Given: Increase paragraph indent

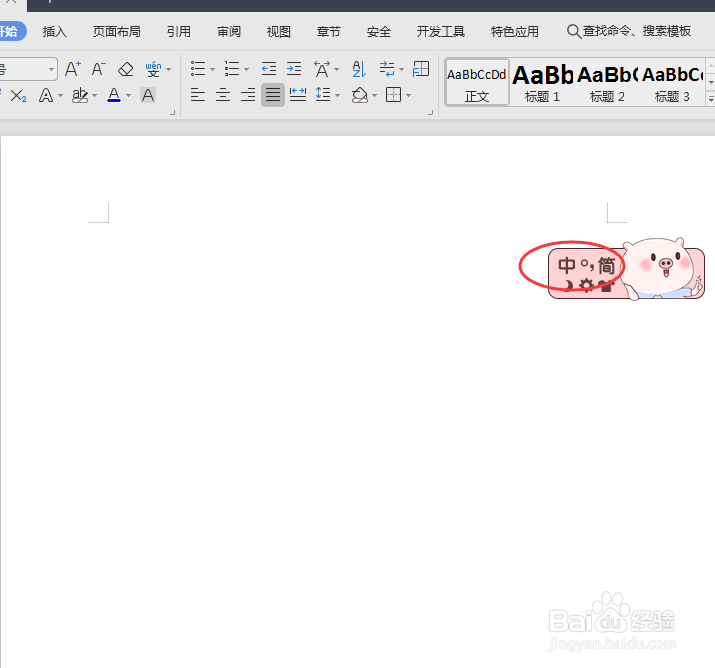Looking at the screenshot, I should (x=294, y=69).
